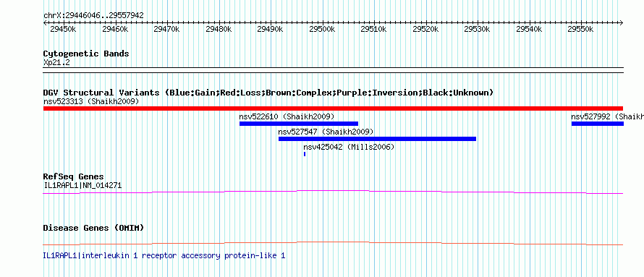Click the 29470k ruler tick label

(166, 29)
